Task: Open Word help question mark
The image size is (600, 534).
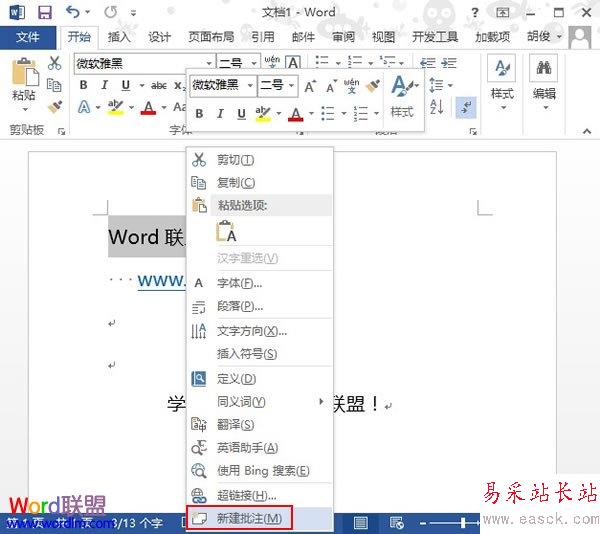Action: click(474, 13)
